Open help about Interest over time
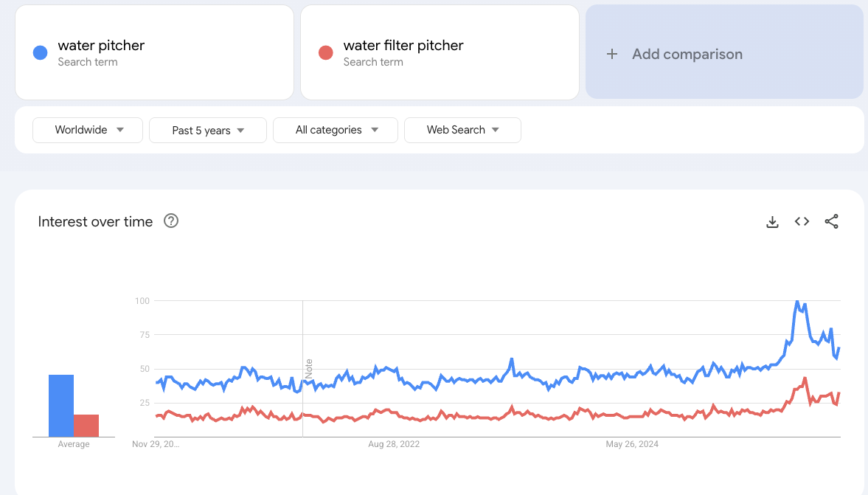 170,221
